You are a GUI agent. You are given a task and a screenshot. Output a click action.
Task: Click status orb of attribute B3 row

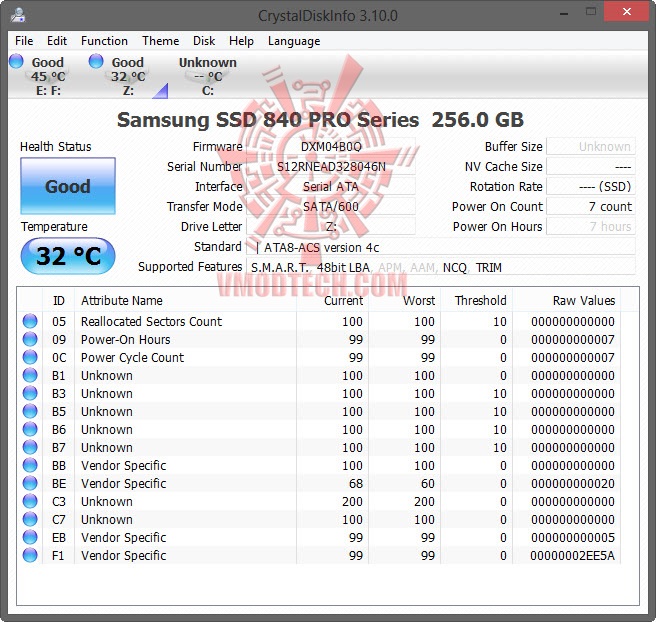(30, 393)
